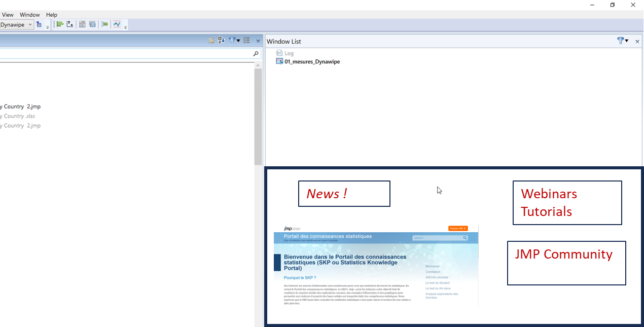Click the list view icon in the panel header
Screen dimensions: 644x327
246,40
